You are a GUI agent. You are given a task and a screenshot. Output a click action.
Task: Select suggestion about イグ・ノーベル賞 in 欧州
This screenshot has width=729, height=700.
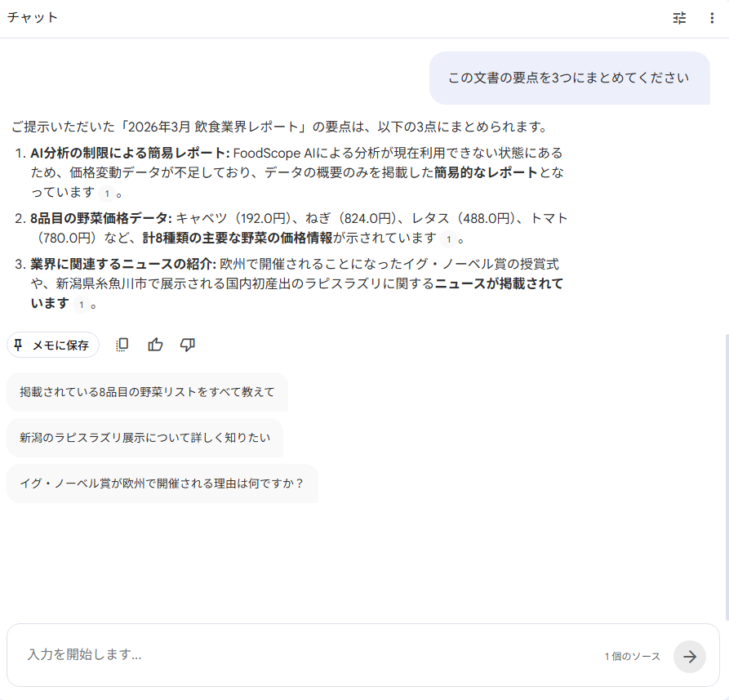point(162,484)
